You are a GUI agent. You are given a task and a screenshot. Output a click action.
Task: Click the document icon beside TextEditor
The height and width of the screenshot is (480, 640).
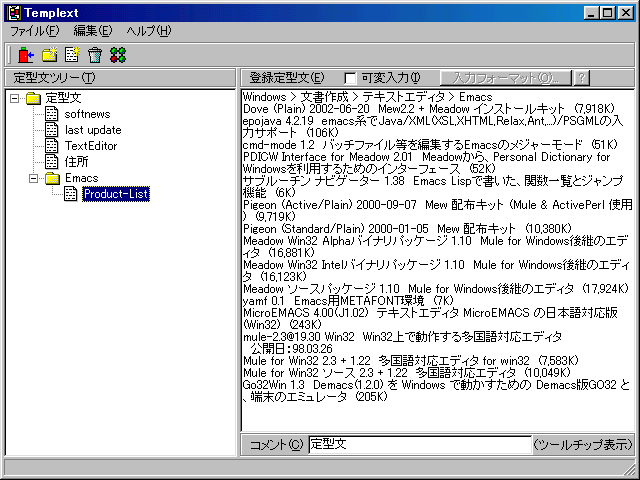[x=52, y=146]
